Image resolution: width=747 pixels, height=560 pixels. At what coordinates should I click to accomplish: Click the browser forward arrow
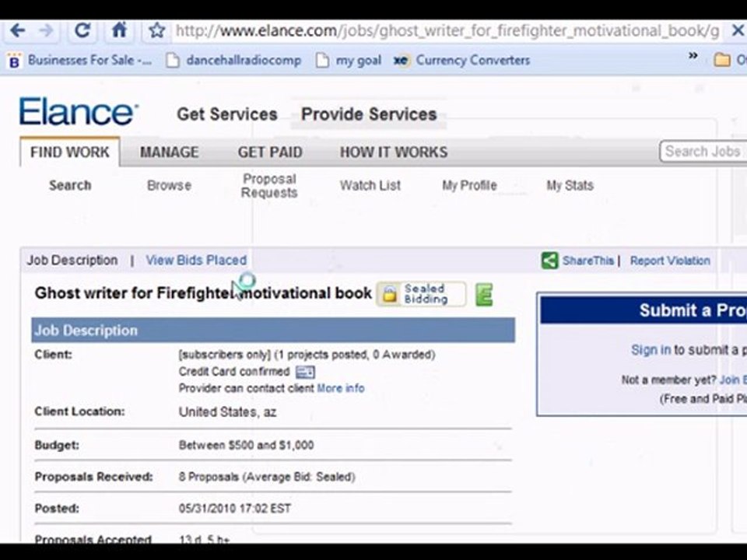(46, 31)
